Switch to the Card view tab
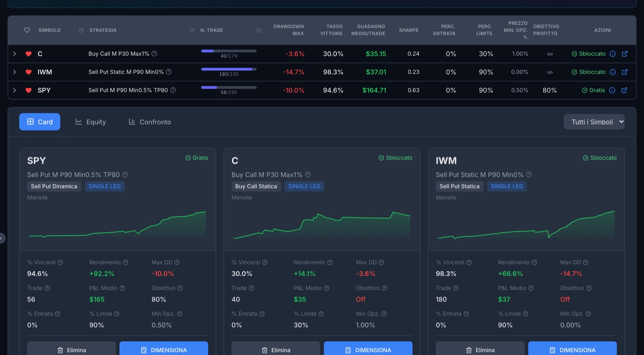Image resolution: width=644 pixels, height=355 pixels. [x=40, y=122]
